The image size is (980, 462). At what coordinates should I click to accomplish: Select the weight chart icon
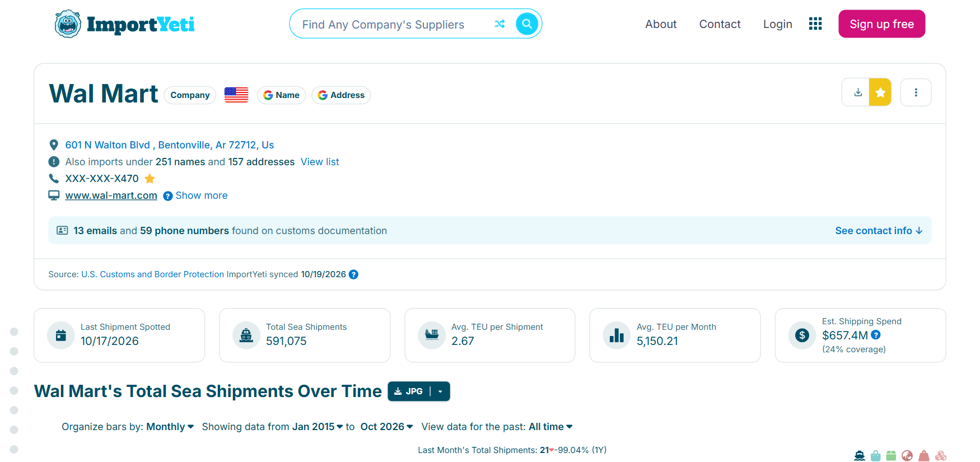point(924,456)
